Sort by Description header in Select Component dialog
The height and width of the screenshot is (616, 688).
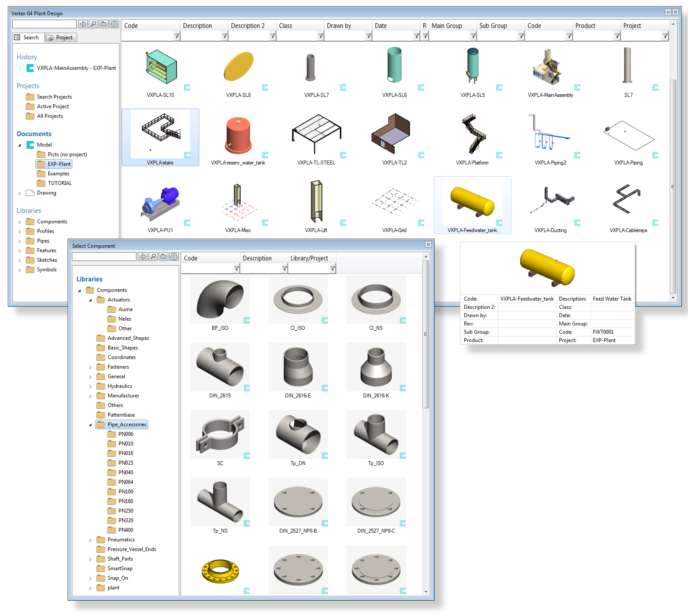coord(264,258)
